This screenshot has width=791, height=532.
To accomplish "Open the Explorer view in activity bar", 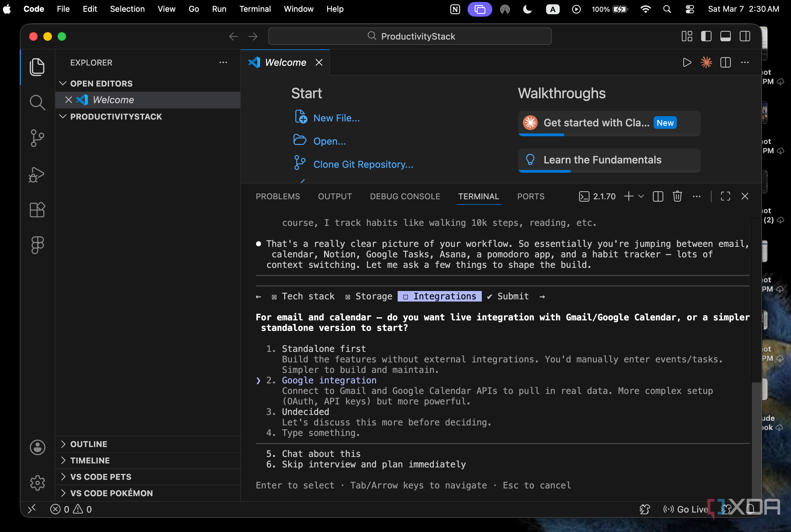I will pos(37,66).
